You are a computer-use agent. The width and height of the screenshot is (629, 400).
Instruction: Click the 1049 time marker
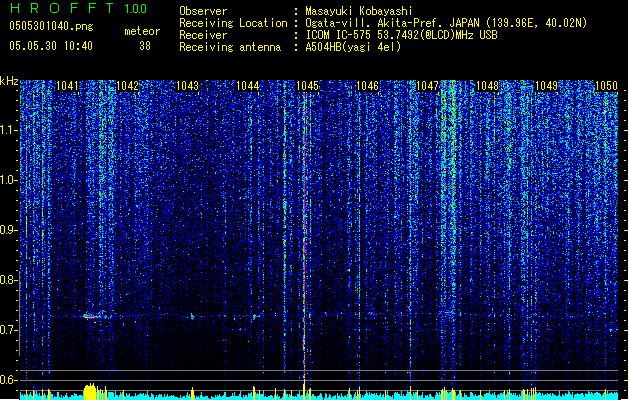coord(546,86)
